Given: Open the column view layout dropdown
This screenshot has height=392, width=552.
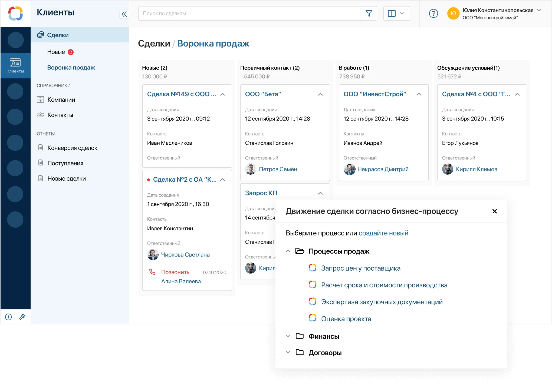Looking at the screenshot, I should tap(396, 14).
